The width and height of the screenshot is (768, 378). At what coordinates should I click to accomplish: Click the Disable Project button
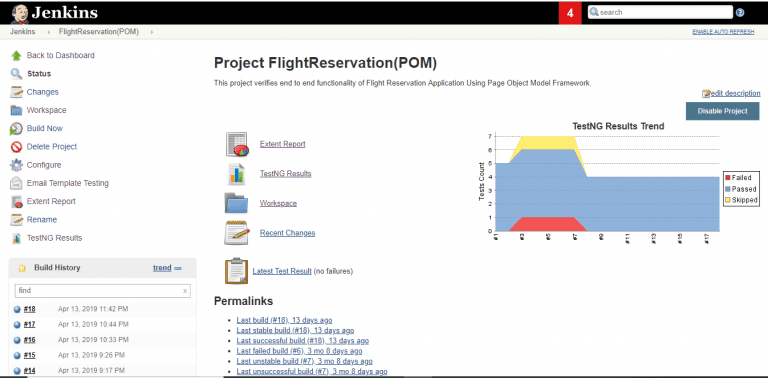point(722,111)
